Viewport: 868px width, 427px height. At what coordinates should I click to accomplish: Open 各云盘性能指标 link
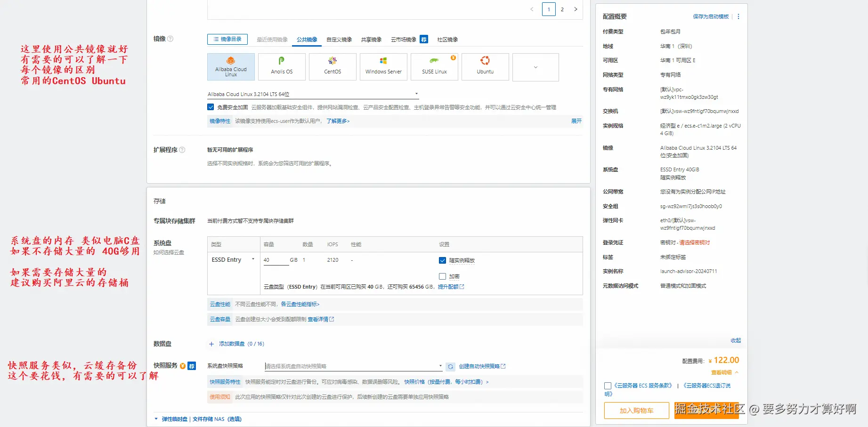pyautogui.click(x=300, y=304)
